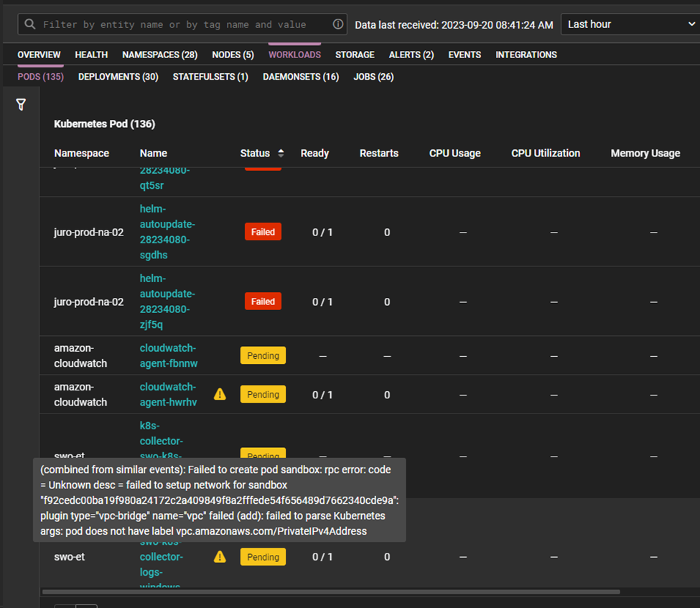Click the search magnifier icon
The image size is (700, 608).
coord(30,24)
